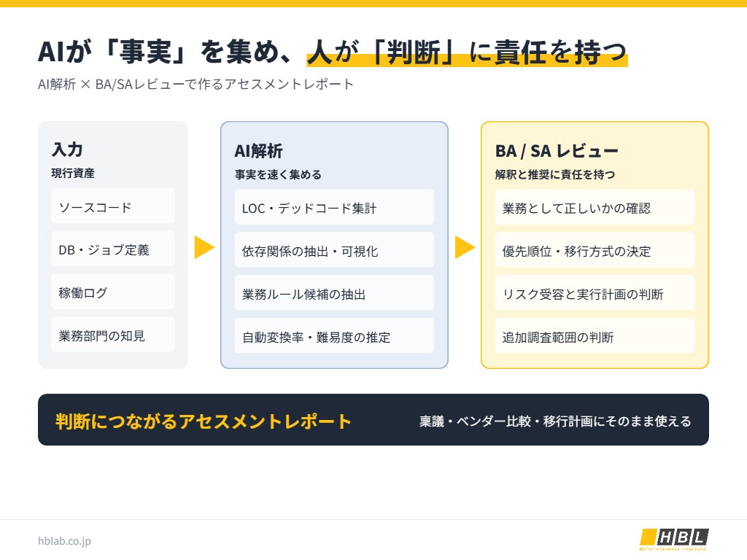Screen dimensions: 747x560
Task: Click the 優先順位・移行方式の決定 box
Action: point(595,250)
